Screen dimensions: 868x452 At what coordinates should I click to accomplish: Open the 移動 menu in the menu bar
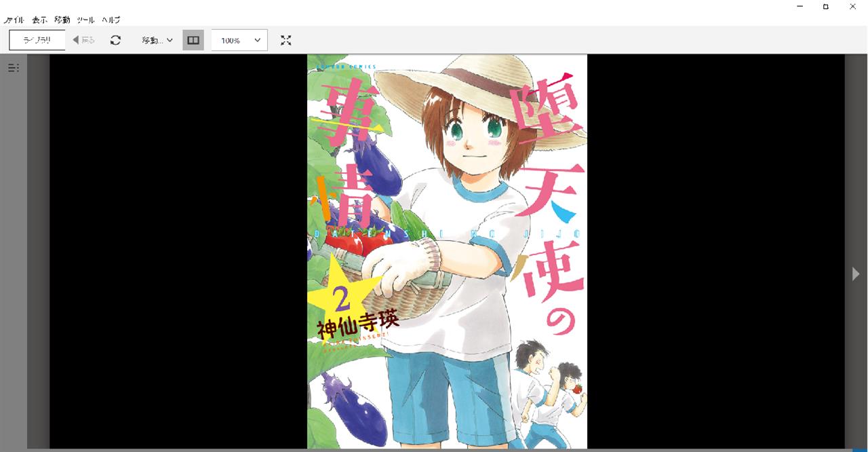tap(62, 20)
